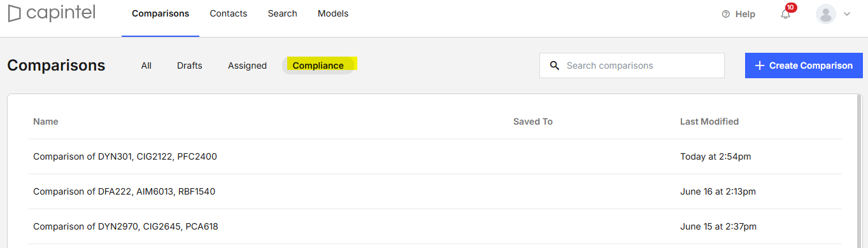
Task: Select the Compliance filter
Action: point(318,65)
